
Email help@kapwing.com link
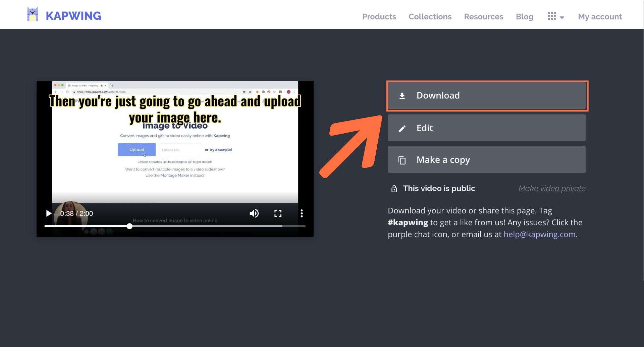(539, 234)
